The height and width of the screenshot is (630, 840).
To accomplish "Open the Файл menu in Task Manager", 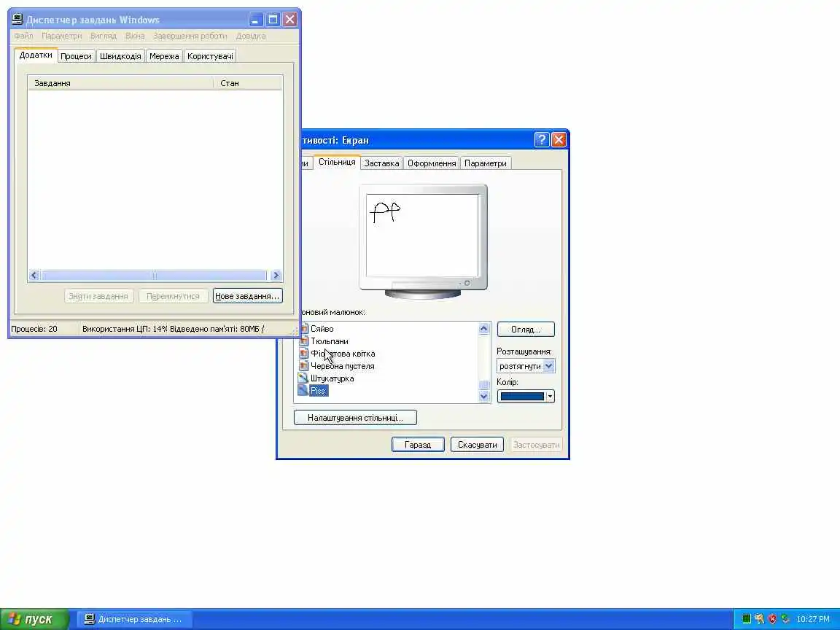I will pyautogui.click(x=23, y=36).
